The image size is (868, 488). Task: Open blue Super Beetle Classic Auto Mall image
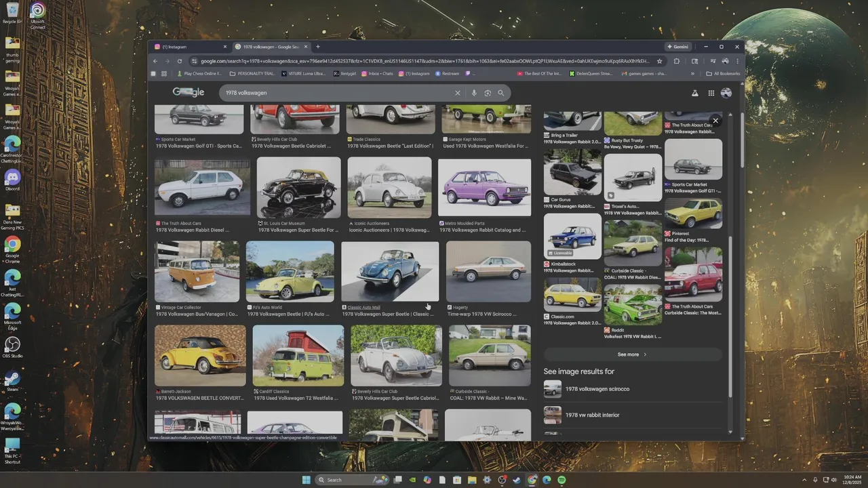tap(390, 271)
